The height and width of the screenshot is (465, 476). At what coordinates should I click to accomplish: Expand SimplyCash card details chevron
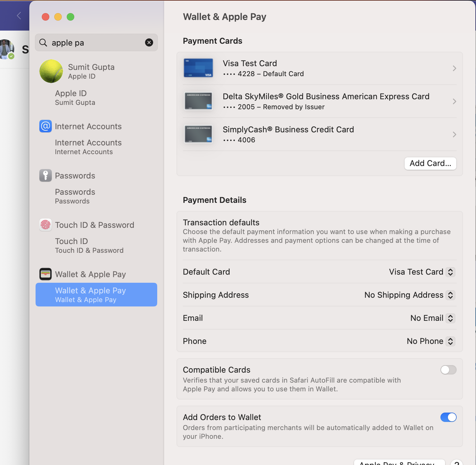point(454,135)
